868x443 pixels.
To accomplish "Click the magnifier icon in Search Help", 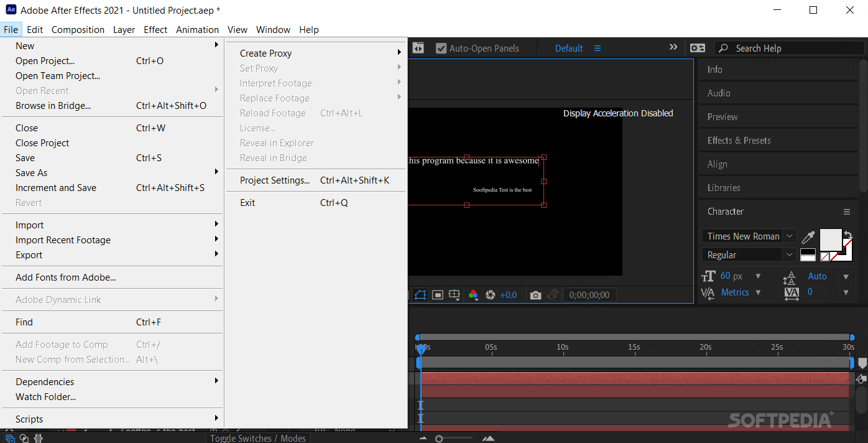I will pos(723,48).
